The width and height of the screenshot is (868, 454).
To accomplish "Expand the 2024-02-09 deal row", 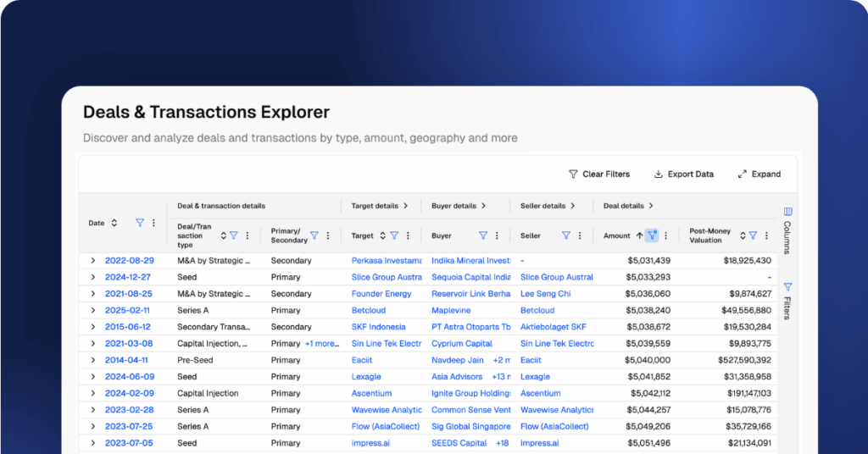I will click(x=93, y=393).
